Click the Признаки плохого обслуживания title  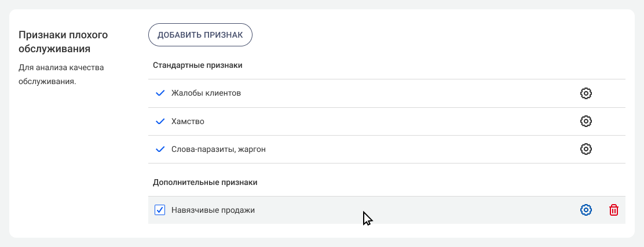pyautogui.click(x=63, y=41)
